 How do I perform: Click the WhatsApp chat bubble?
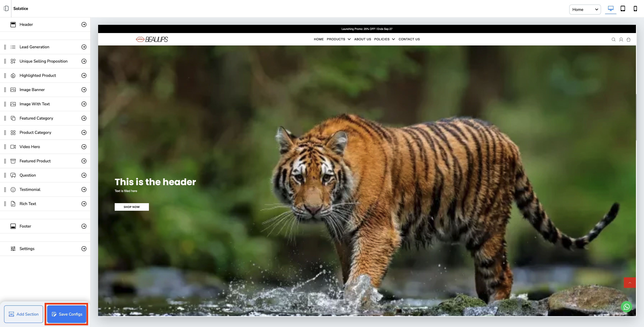(x=626, y=307)
